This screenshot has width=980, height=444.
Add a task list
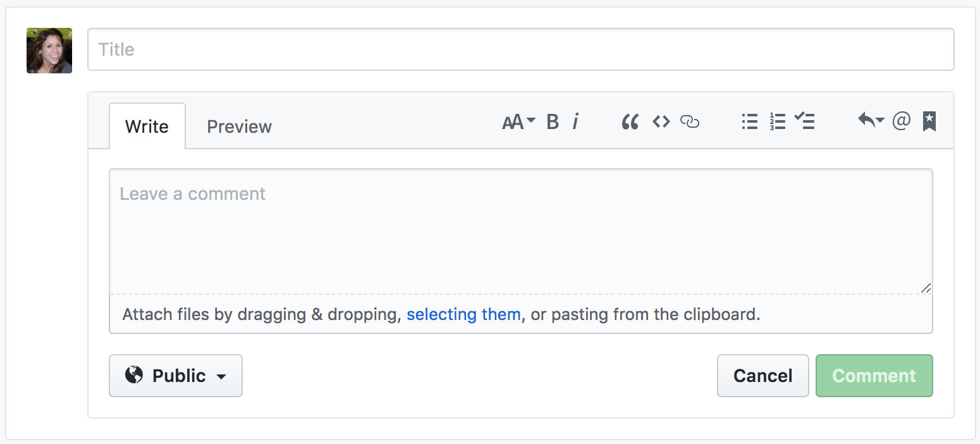[x=805, y=121]
